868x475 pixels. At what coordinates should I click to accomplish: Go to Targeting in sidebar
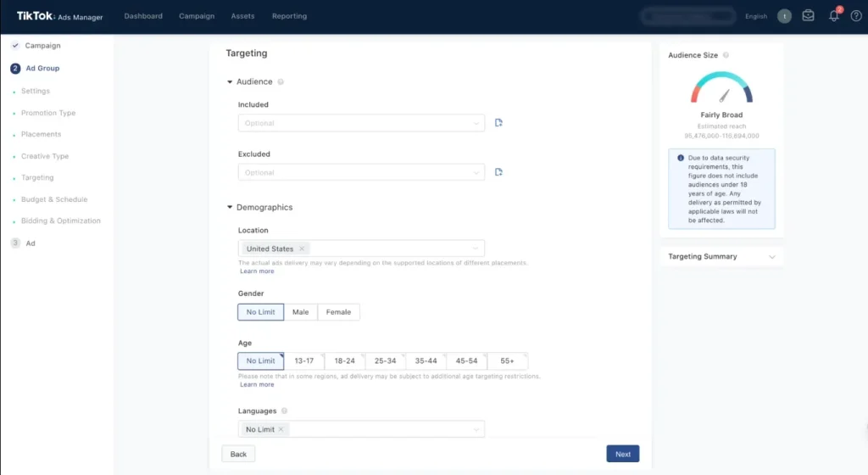coord(37,178)
